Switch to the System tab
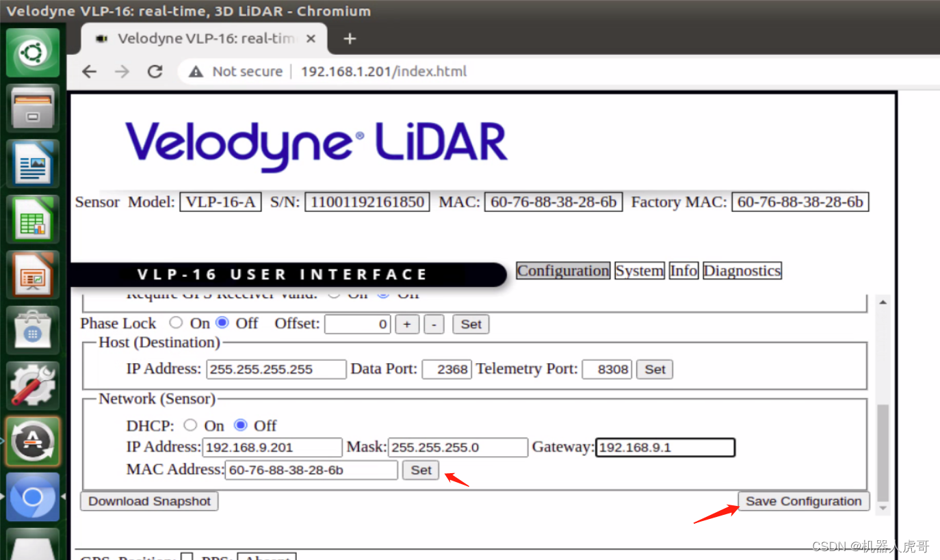This screenshot has height=560, width=940. [x=639, y=271]
